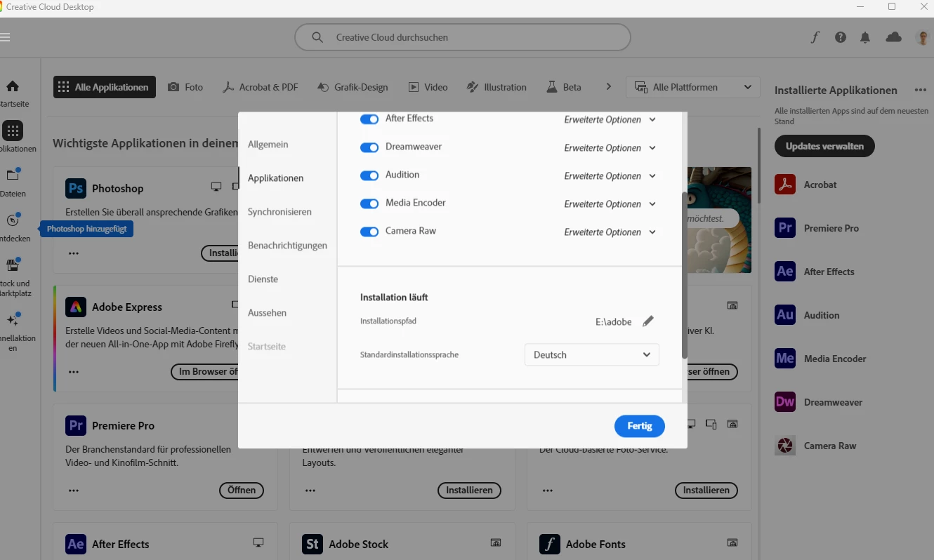Open Schnellaktionen sparkle icon in sidebar
This screenshot has width=934, height=560.
pyautogui.click(x=13, y=320)
